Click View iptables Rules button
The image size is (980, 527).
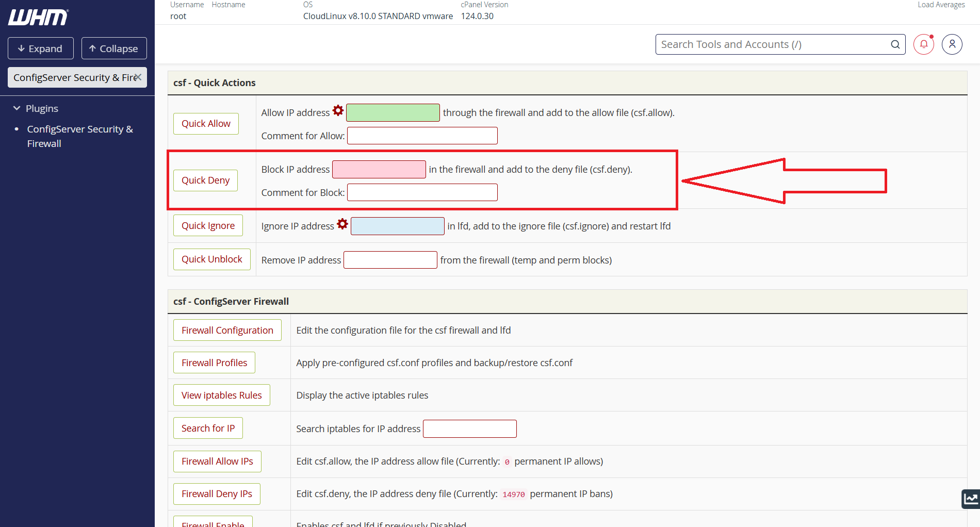[x=222, y=395]
